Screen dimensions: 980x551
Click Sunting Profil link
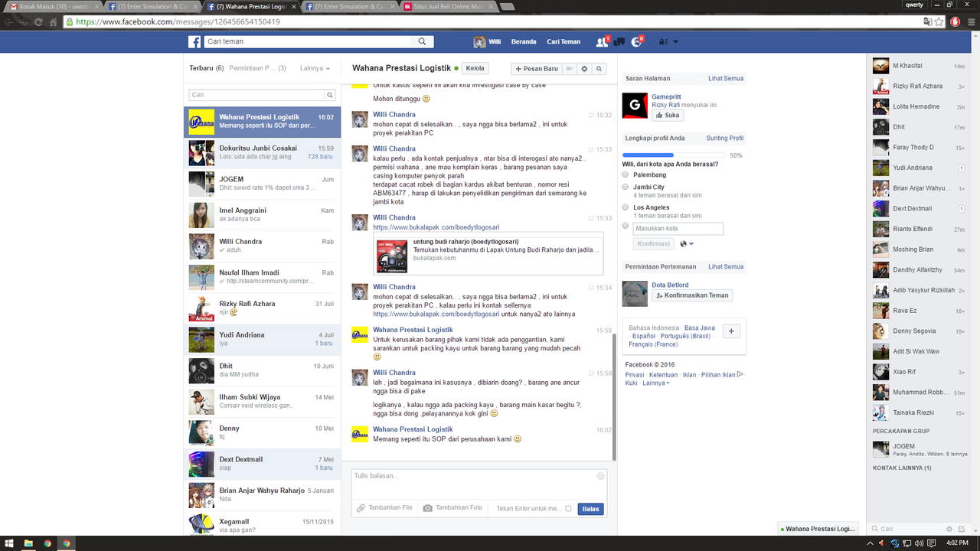[724, 138]
